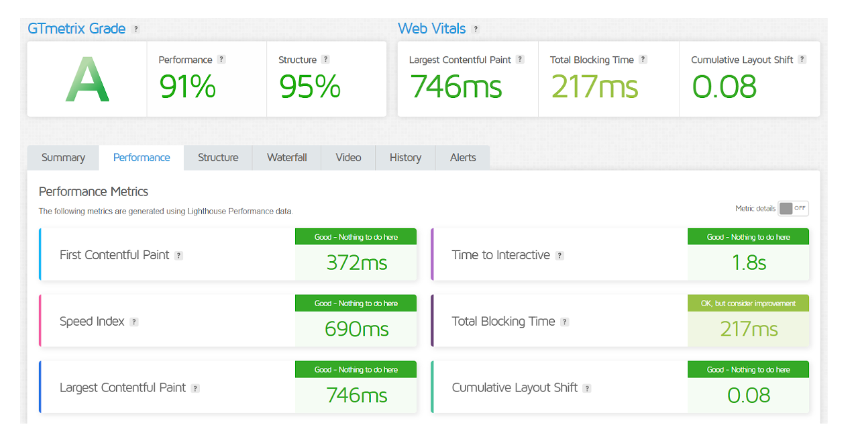Screen dimensions: 868x443
Task: Click the Web Vitals heading
Action: [x=431, y=29]
